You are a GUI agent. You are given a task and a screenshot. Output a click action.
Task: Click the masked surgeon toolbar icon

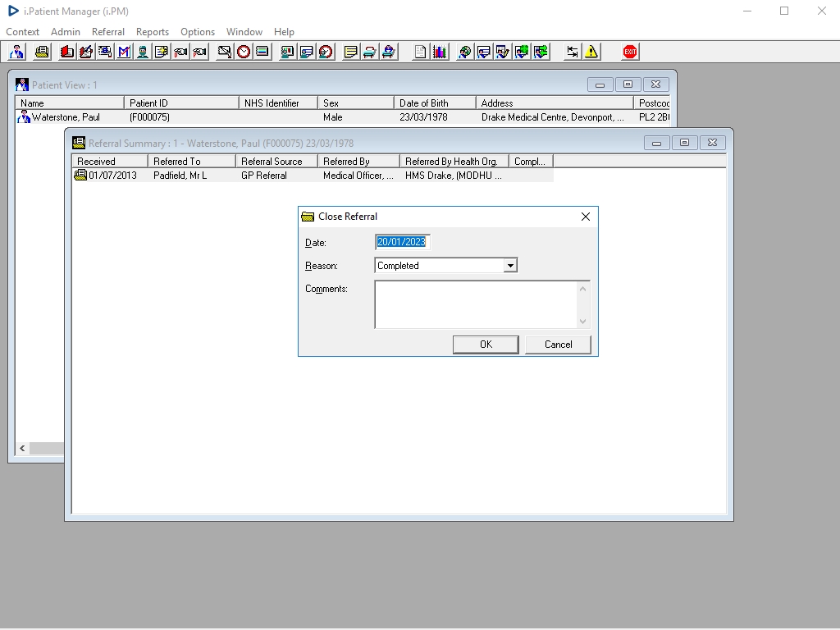pyautogui.click(x=143, y=52)
